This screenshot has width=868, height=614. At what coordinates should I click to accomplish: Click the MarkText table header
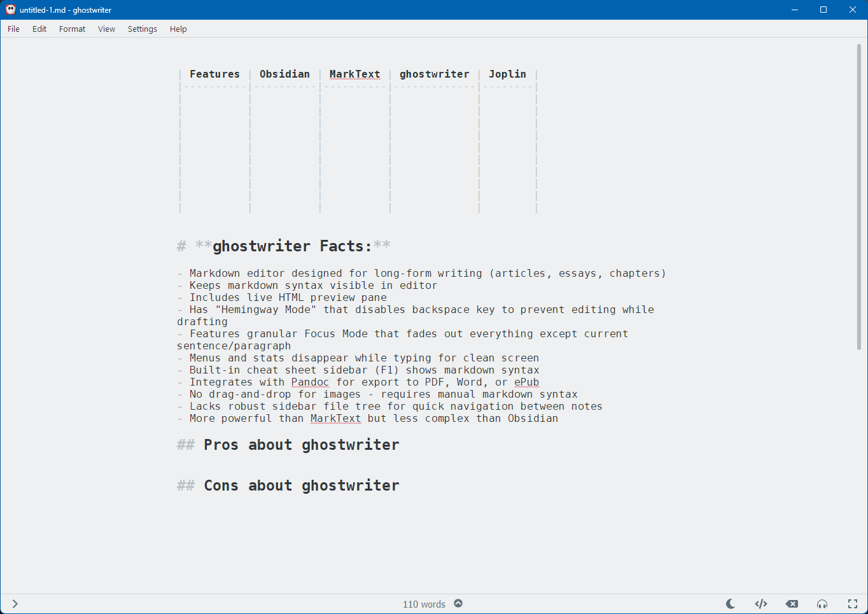pyautogui.click(x=354, y=74)
